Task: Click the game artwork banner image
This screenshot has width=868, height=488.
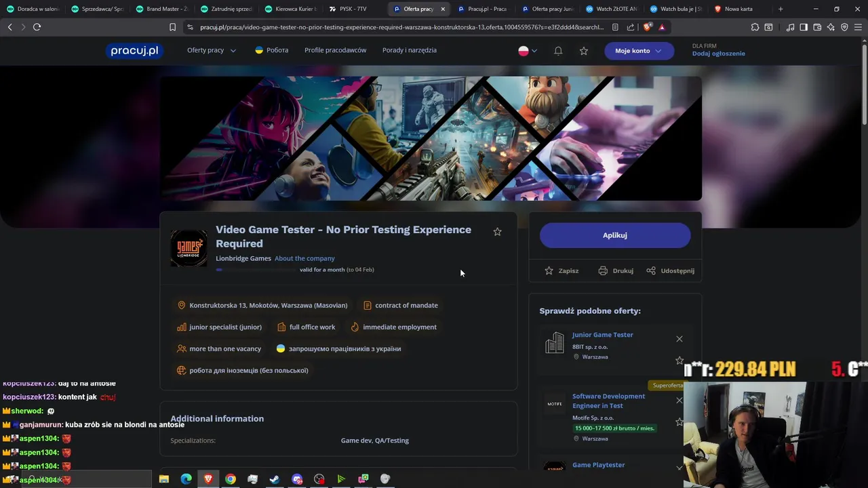Action: tap(431, 138)
